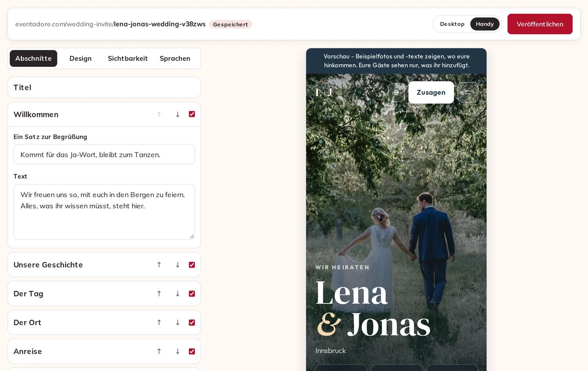Click L+J monogram logo in preview

pyautogui.click(x=324, y=92)
